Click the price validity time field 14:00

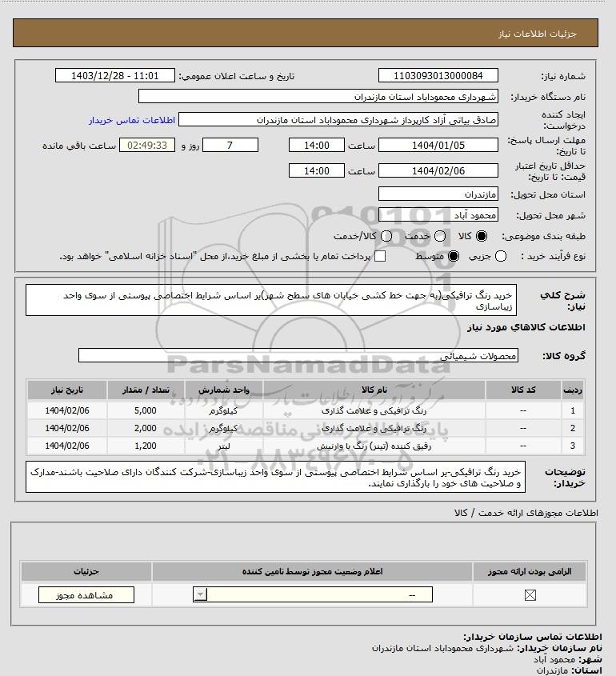(x=317, y=170)
